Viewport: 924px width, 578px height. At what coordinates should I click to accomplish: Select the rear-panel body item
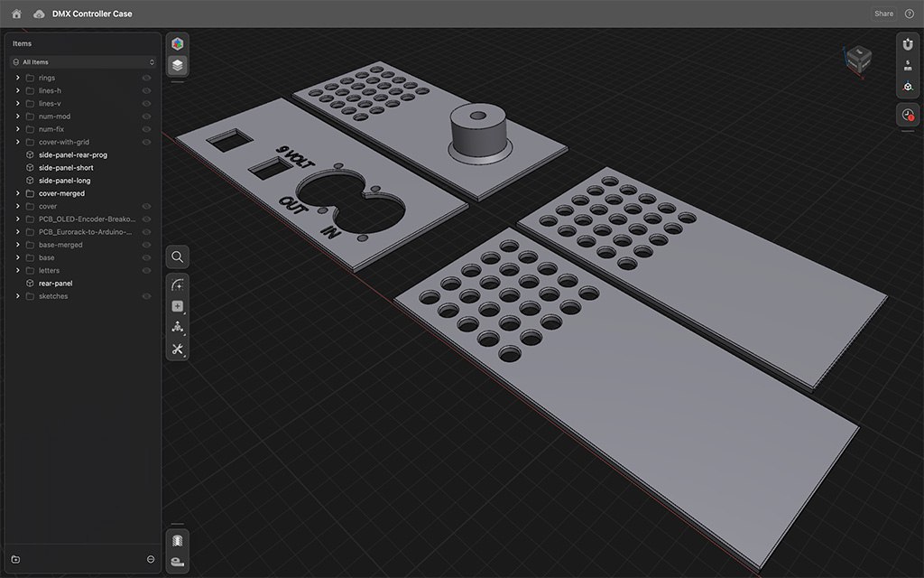55,284
